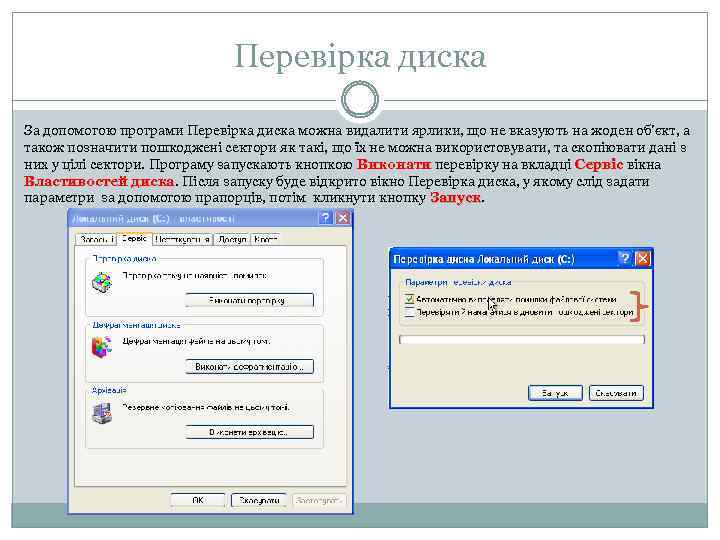The height and width of the screenshot is (540, 720).
Task: Click red word Виконати in paragraph
Action: pos(394,164)
